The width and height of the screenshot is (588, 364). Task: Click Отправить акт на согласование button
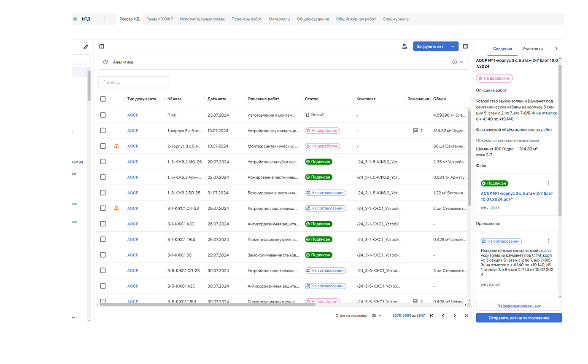tap(519, 318)
